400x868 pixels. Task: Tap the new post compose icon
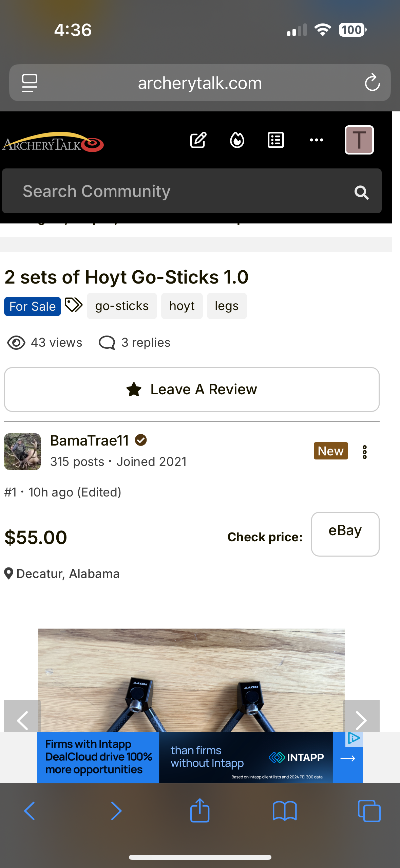pos(198,140)
